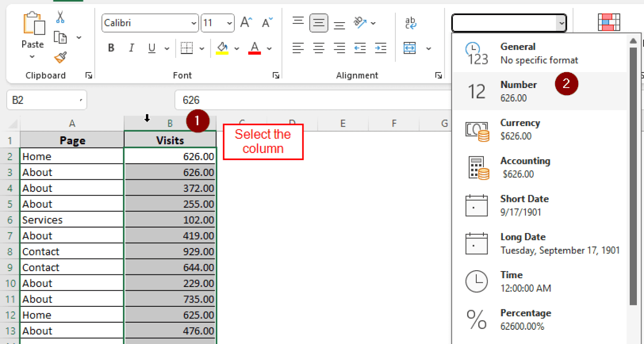Toggle Middle Align for cells

[x=319, y=23]
